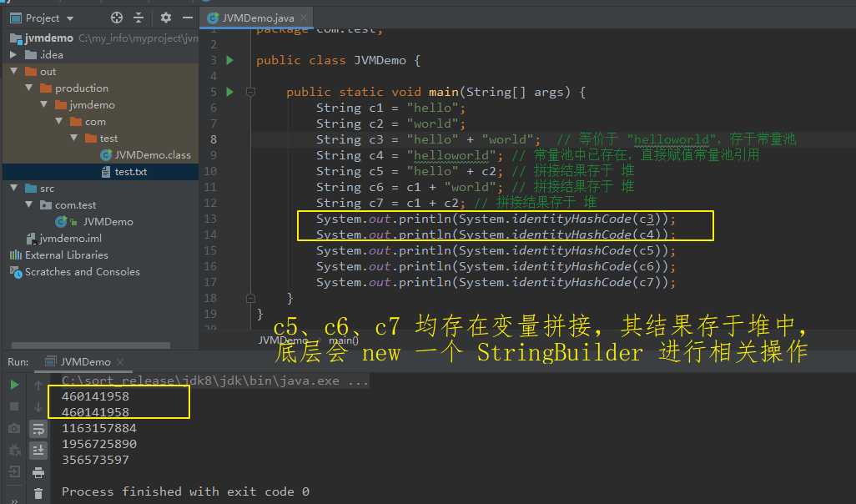Clear console with trash icon
Screen dimensions: 856x504
pyautogui.click(x=38, y=493)
